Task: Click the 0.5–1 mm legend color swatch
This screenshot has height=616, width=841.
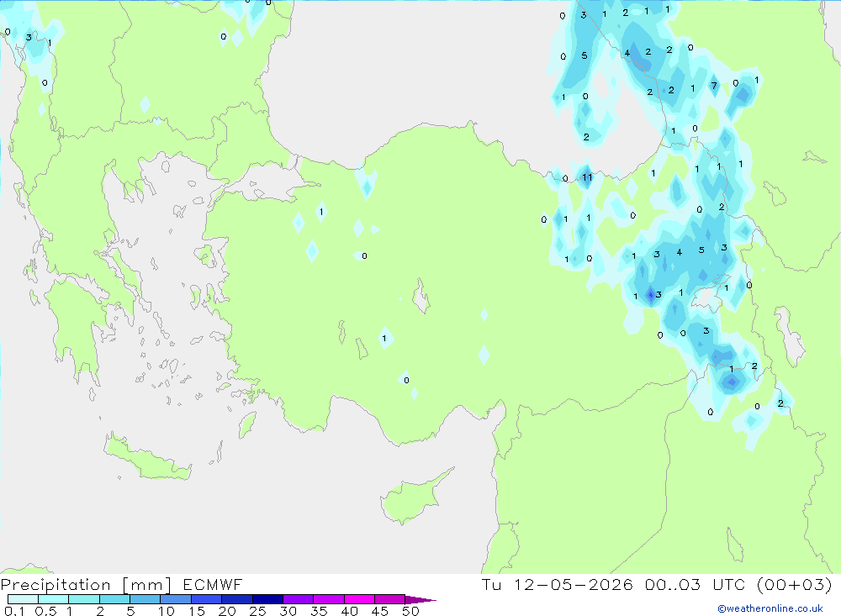Action: (54, 599)
